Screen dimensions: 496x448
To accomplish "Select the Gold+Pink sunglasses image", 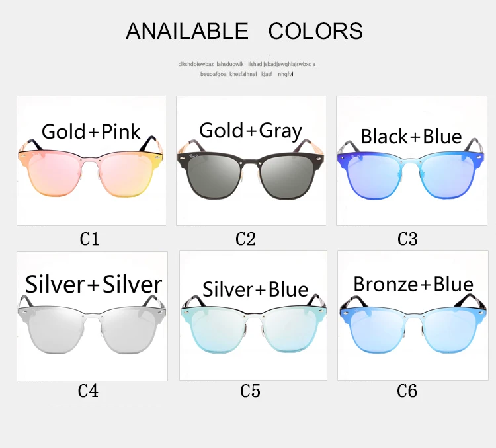I will point(91,161).
